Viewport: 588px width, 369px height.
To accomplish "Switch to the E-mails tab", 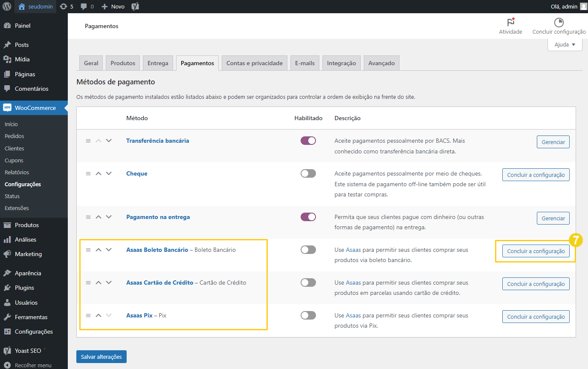I will tap(305, 63).
